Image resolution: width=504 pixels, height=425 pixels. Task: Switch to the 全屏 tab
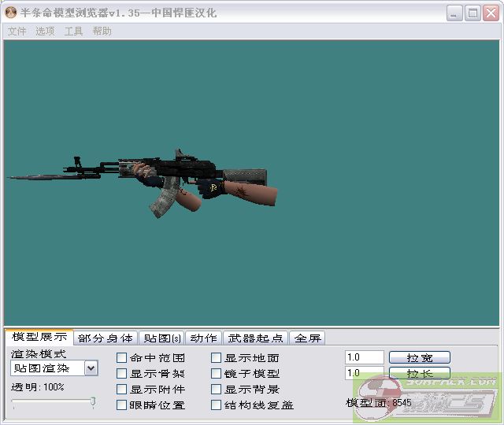[x=308, y=338]
